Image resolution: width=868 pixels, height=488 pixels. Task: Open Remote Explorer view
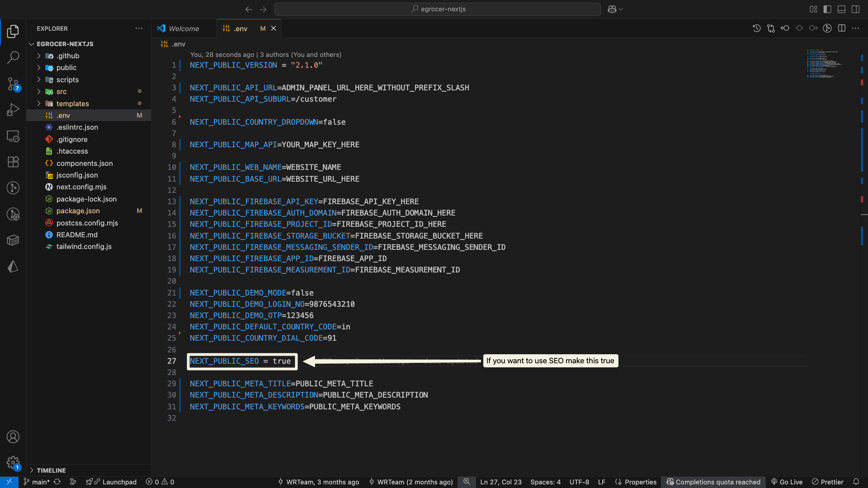(x=13, y=136)
